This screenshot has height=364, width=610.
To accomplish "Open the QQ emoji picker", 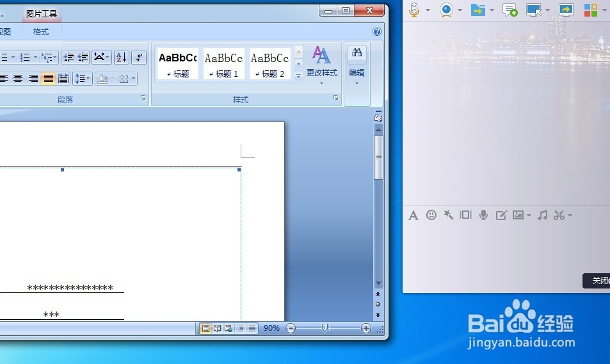I will pos(431,215).
